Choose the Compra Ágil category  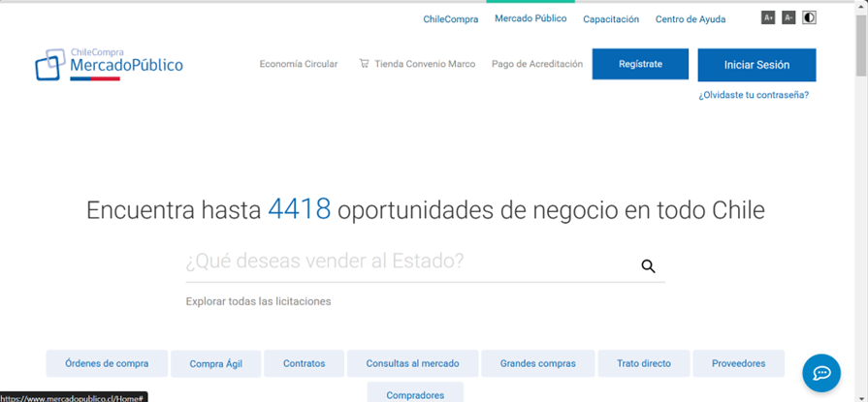tap(215, 364)
